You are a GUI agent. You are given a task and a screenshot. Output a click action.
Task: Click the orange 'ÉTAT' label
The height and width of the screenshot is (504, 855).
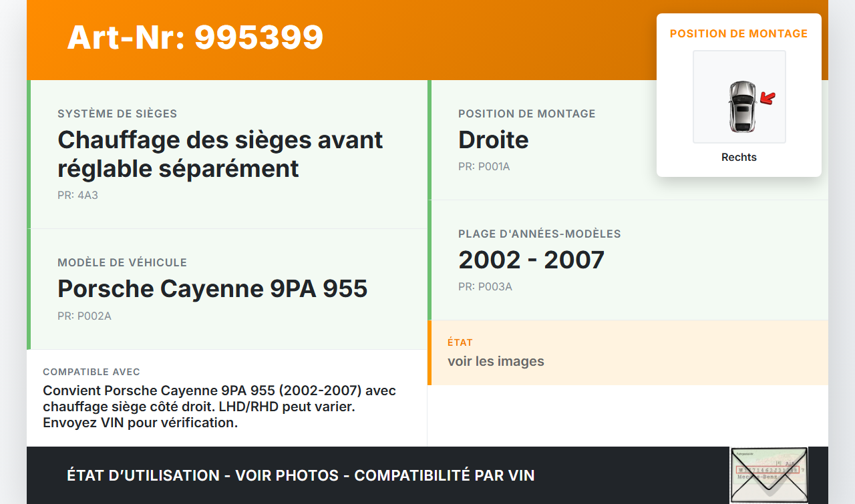pyautogui.click(x=460, y=342)
